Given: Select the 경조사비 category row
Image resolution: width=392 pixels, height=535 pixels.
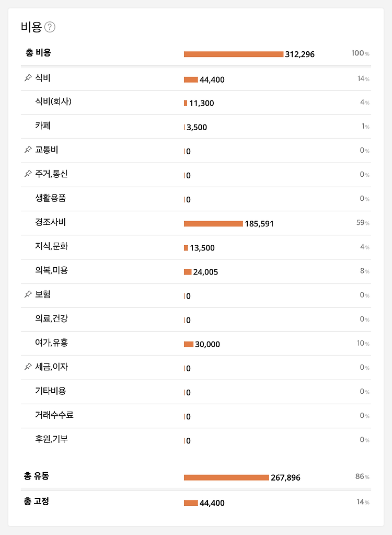Looking at the screenshot, I should (196, 223).
